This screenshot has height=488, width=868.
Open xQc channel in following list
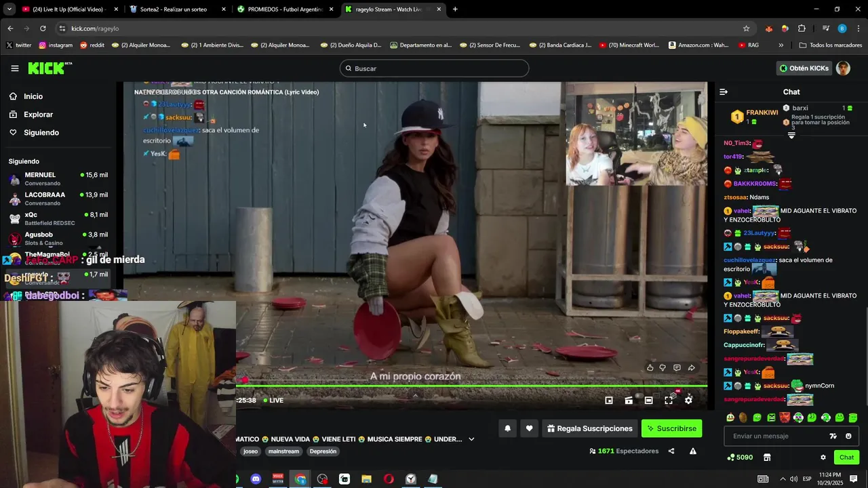point(58,218)
